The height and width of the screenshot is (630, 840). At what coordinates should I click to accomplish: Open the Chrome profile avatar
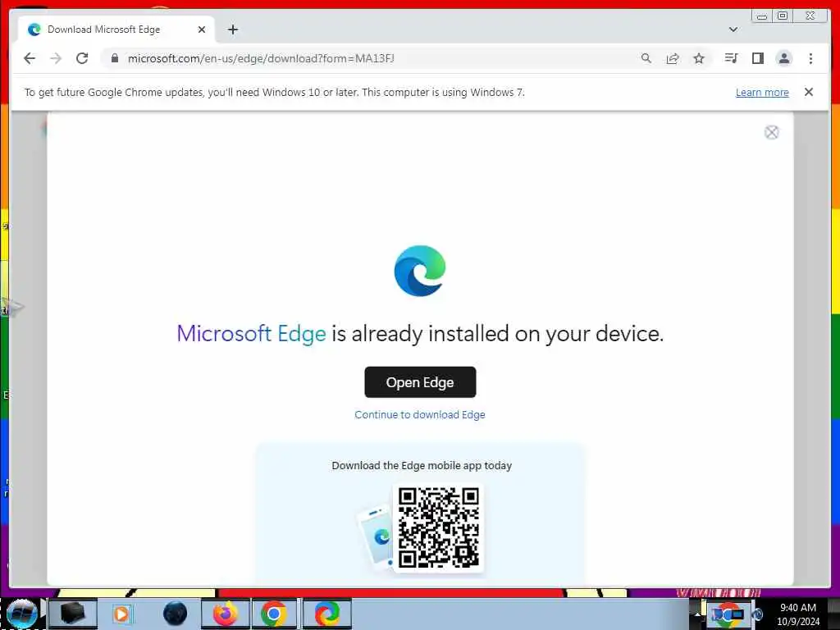784,58
